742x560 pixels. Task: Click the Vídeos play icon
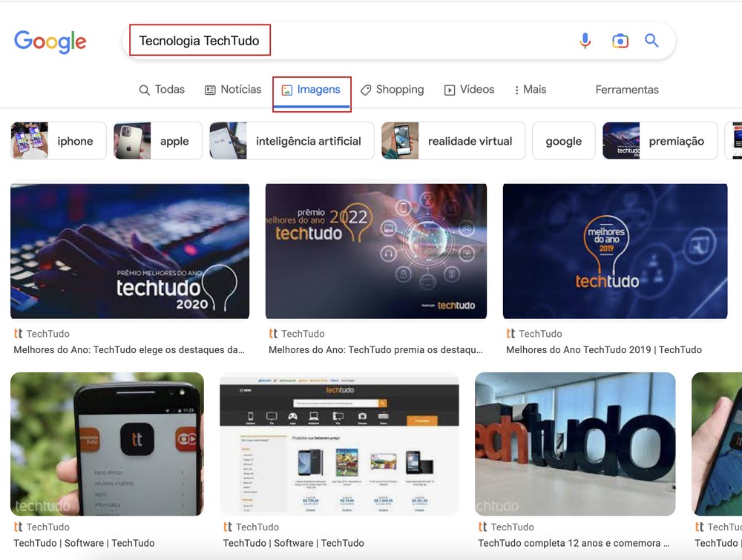(x=450, y=89)
